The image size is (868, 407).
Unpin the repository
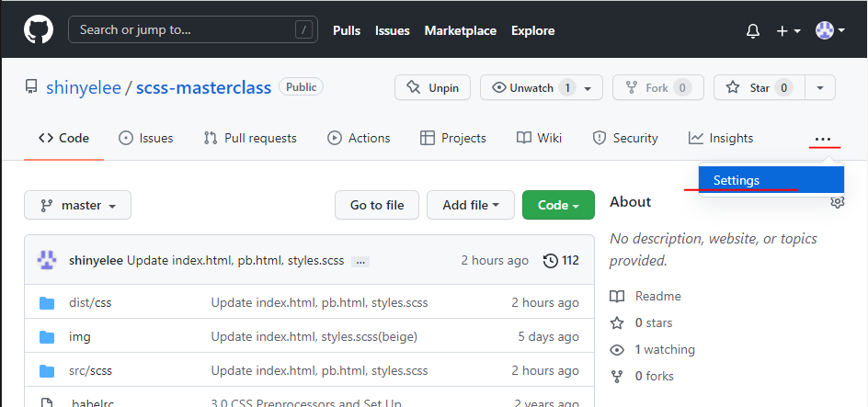pyautogui.click(x=432, y=87)
